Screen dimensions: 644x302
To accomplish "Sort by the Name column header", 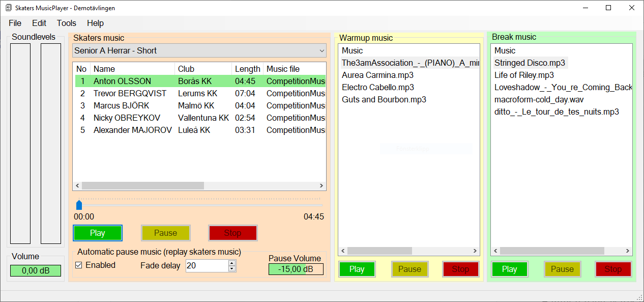I will (x=133, y=69).
